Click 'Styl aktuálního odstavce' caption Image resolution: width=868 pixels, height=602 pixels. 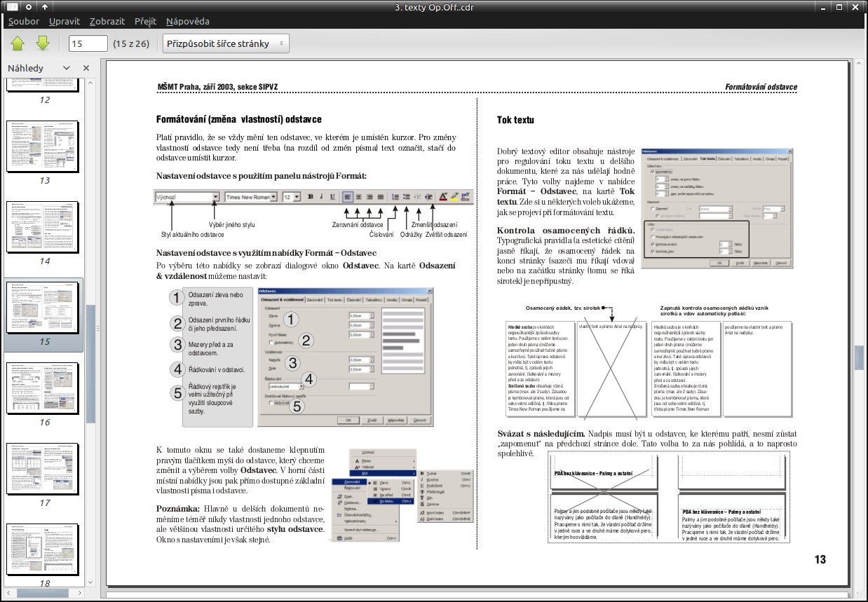click(193, 234)
